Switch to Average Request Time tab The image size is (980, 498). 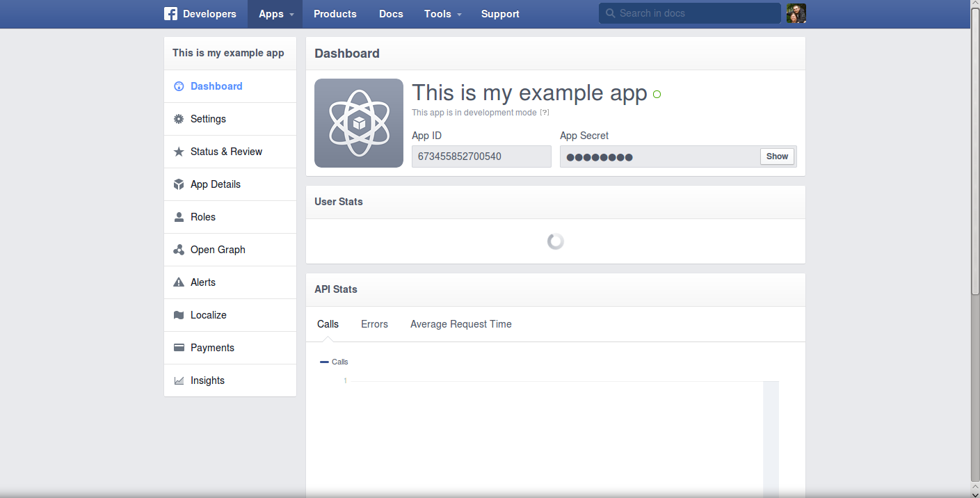[x=460, y=324]
